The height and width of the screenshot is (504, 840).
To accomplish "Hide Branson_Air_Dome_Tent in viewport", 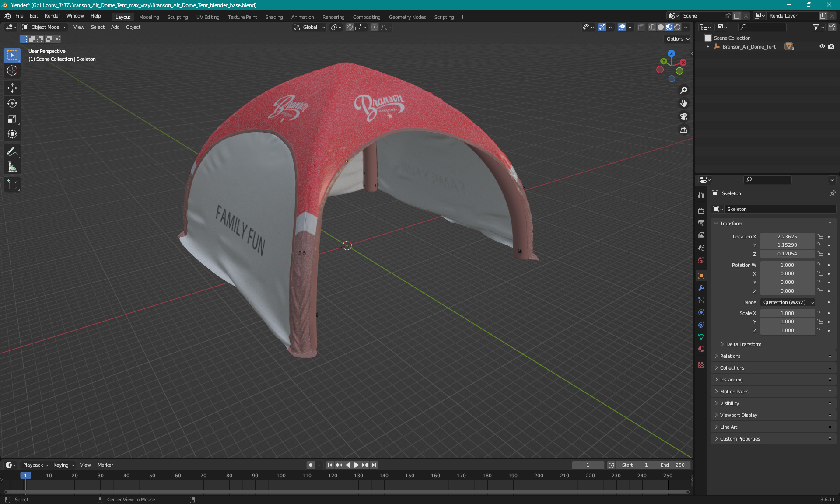I will pos(822,46).
